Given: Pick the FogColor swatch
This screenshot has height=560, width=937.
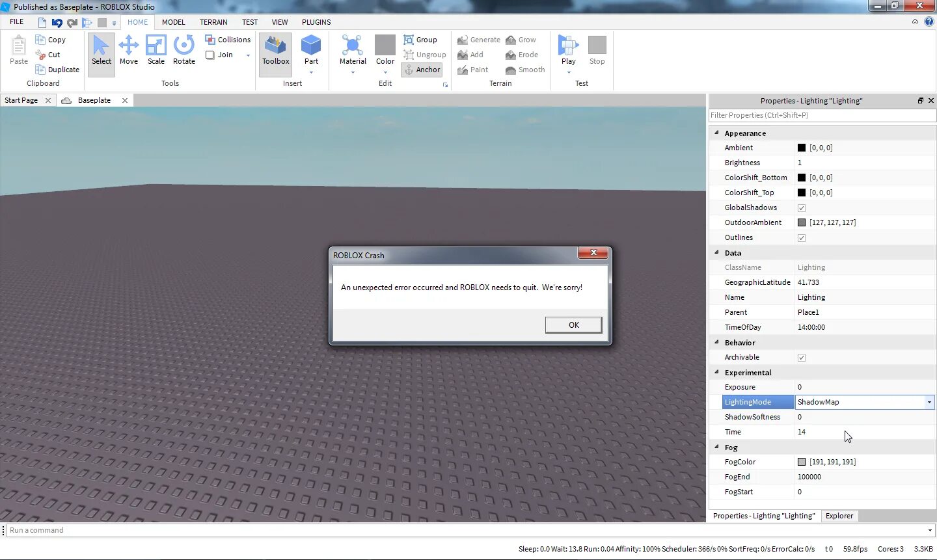Looking at the screenshot, I should (802, 462).
